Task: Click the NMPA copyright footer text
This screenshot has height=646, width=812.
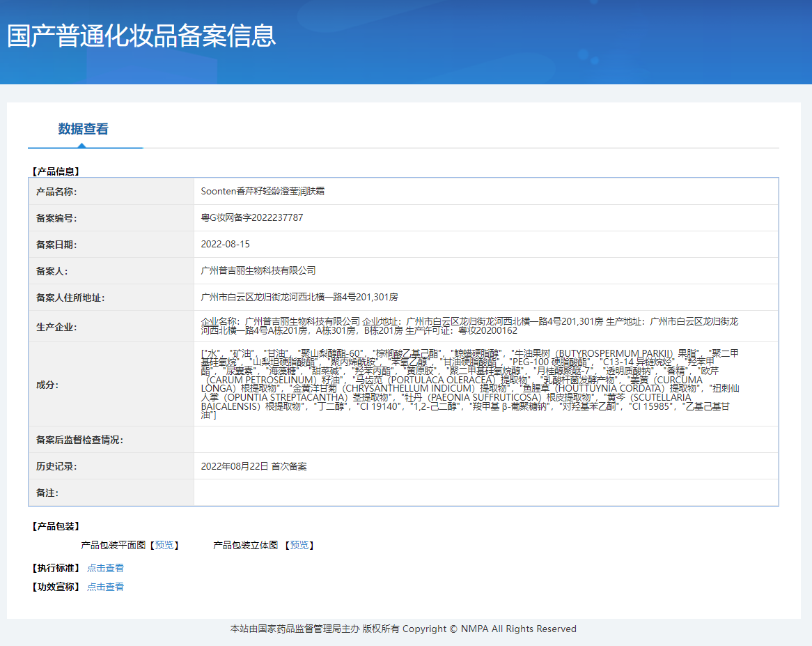Action: [x=403, y=629]
